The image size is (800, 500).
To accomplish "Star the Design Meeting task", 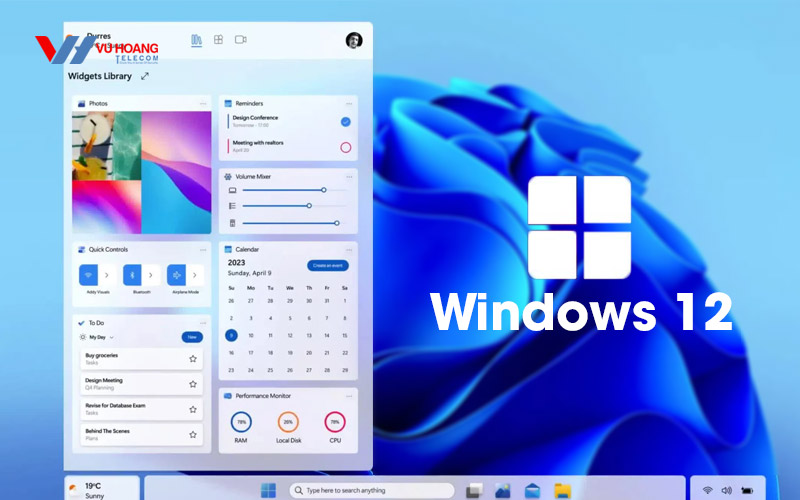I will coord(193,384).
